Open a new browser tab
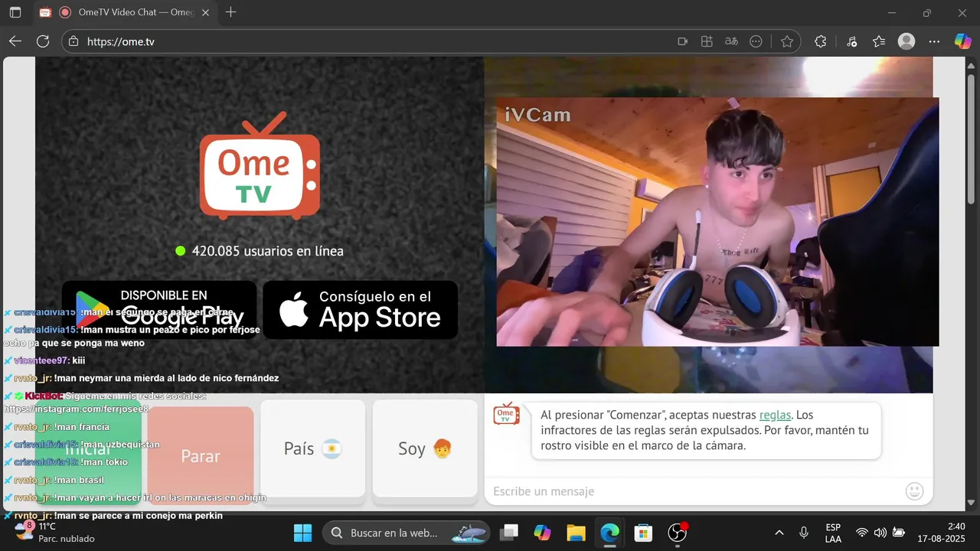 point(230,12)
